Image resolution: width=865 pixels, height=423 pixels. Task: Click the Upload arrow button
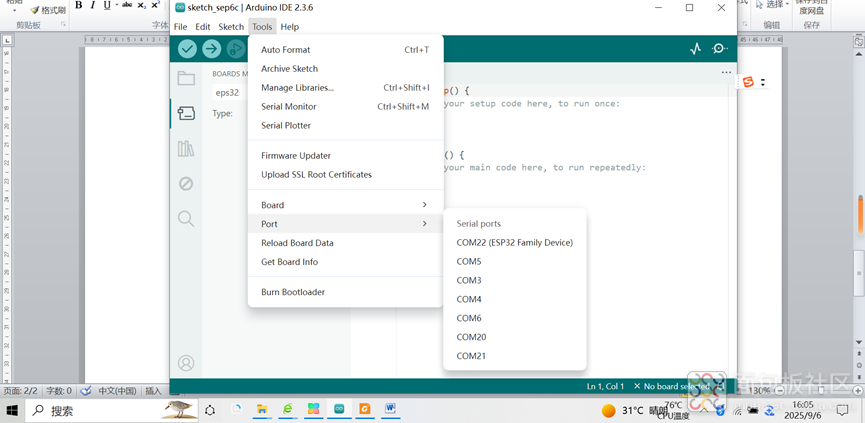pyautogui.click(x=211, y=49)
